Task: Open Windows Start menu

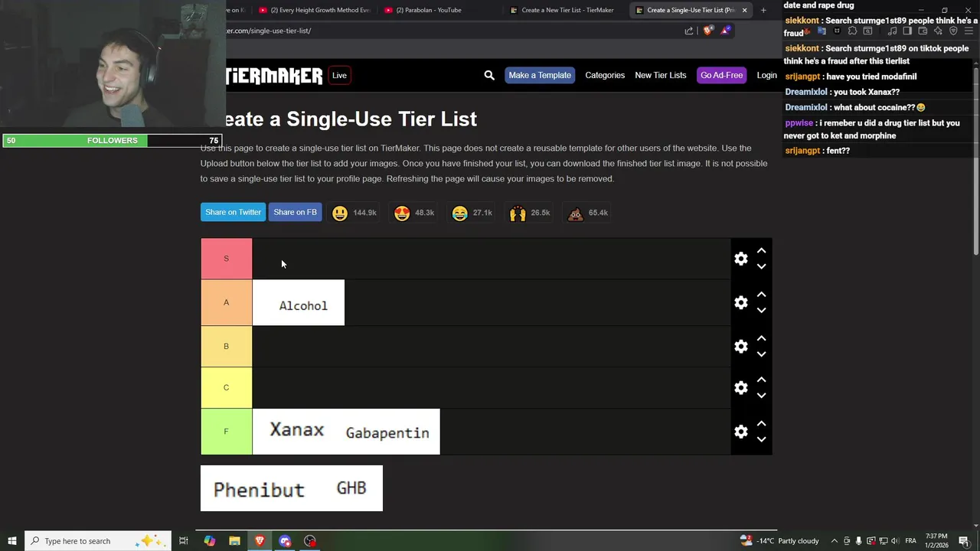Action: 12,541
